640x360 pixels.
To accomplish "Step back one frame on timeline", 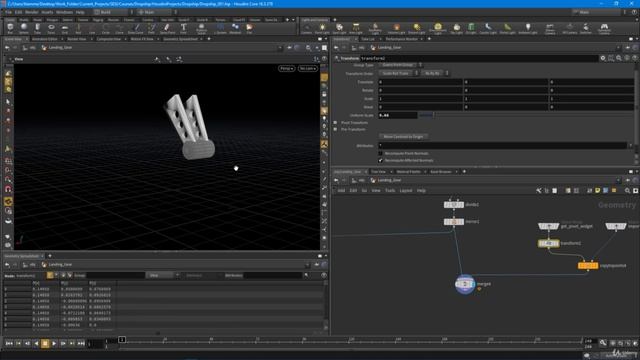I will point(27,344).
